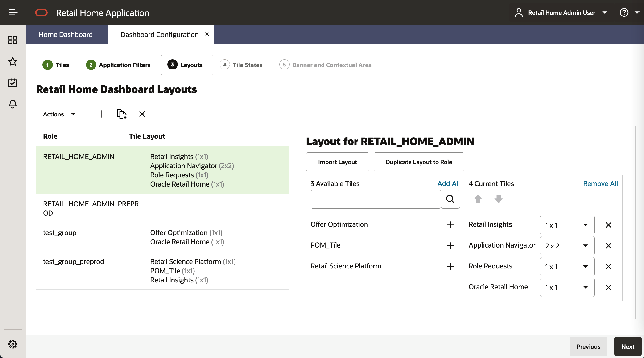Click the Remove All link
The image size is (644, 358).
(x=600, y=184)
